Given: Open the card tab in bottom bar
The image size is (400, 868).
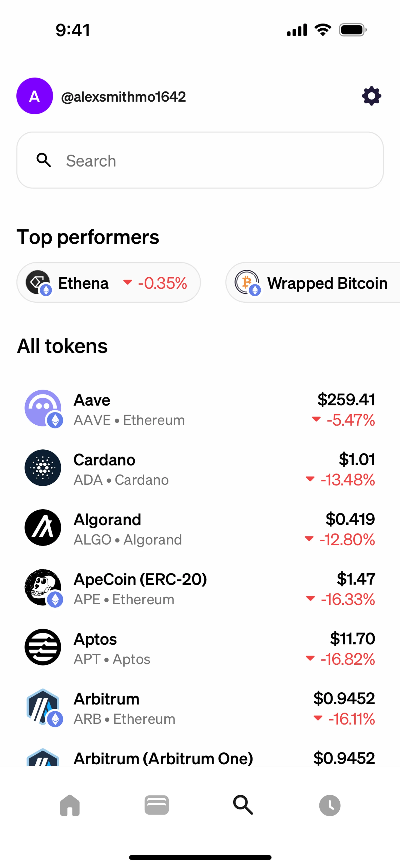Looking at the screenshot, I should click(x=157, y=805).
